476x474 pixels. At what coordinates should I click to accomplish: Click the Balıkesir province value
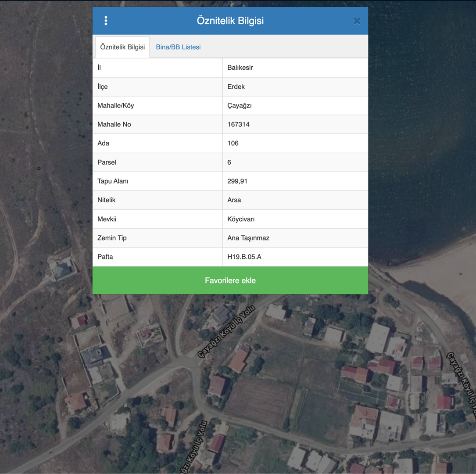[240, 68]
